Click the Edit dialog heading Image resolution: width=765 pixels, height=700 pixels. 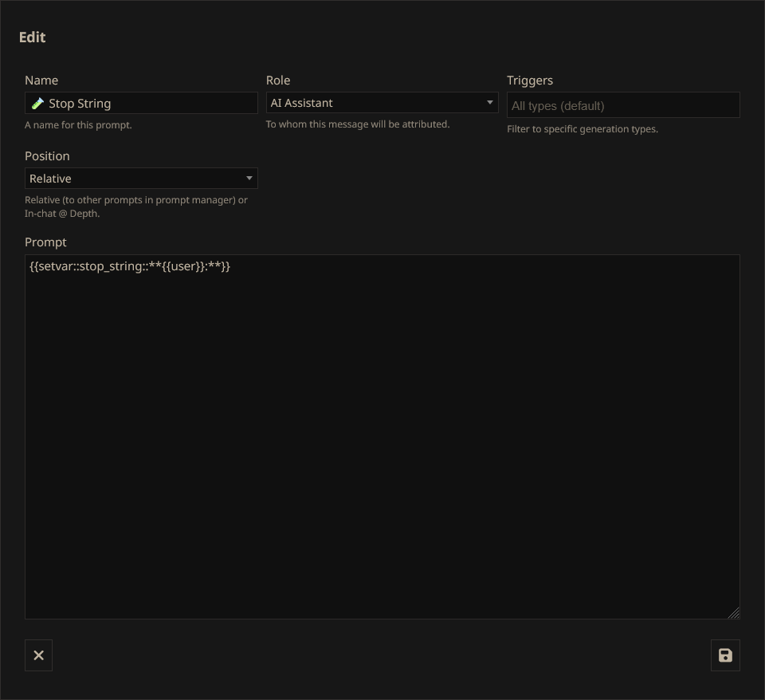pos(33,37)
